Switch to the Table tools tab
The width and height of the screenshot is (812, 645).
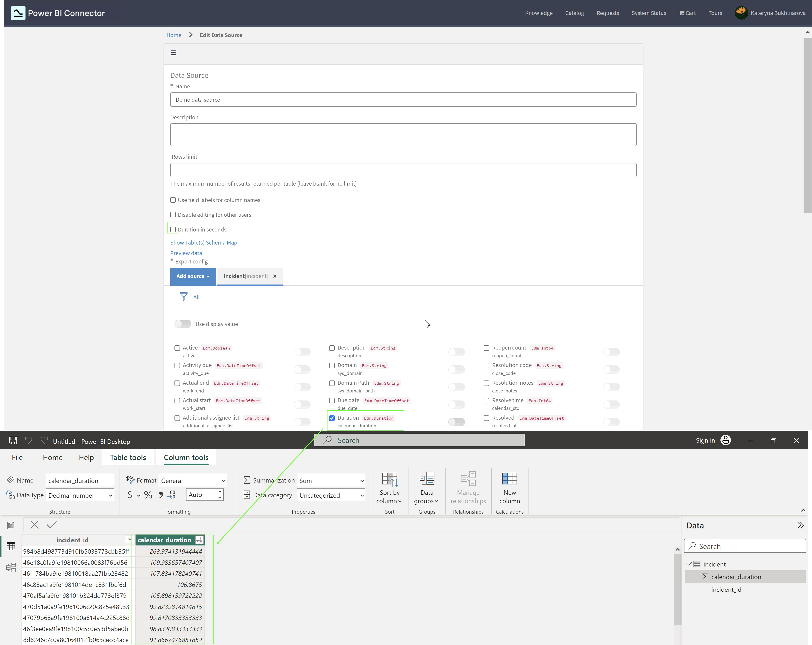click(x=128, y=457)
